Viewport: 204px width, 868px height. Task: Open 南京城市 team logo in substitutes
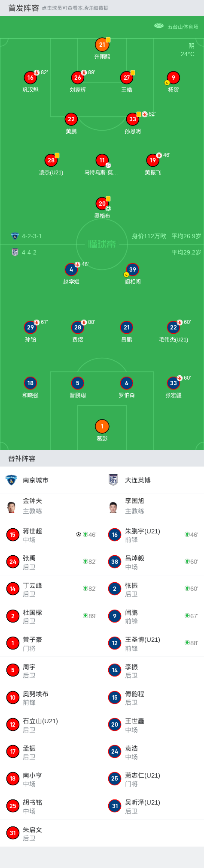(x=11, y=480)
